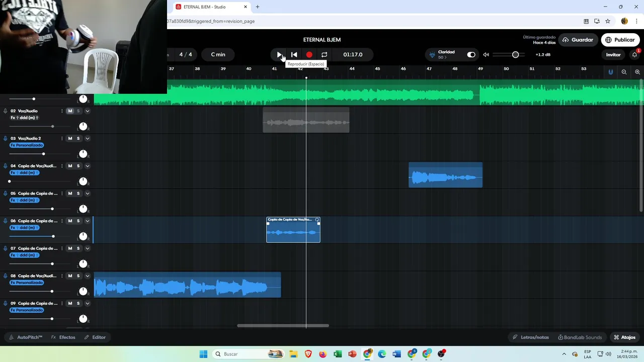
Task: Open Fx Personalizado on track 03
Action: click(27, 145)
